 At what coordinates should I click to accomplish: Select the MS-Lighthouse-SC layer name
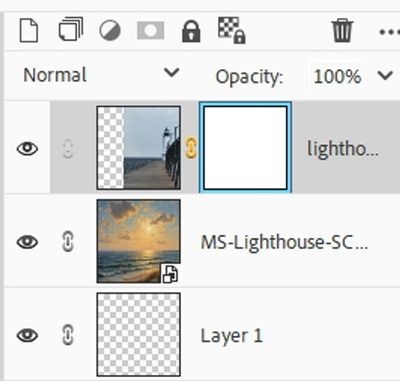(284, 242)
